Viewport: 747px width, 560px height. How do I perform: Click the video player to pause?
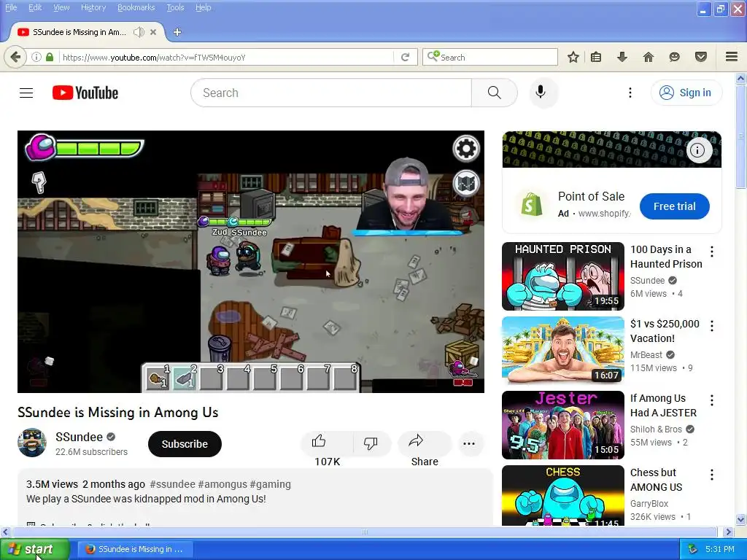(x=251, y=262)
